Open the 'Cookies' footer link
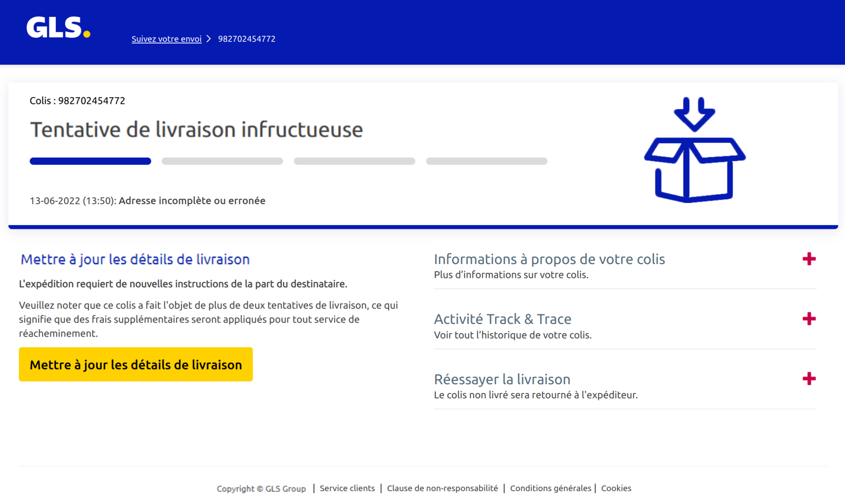 tap(616, 488)
